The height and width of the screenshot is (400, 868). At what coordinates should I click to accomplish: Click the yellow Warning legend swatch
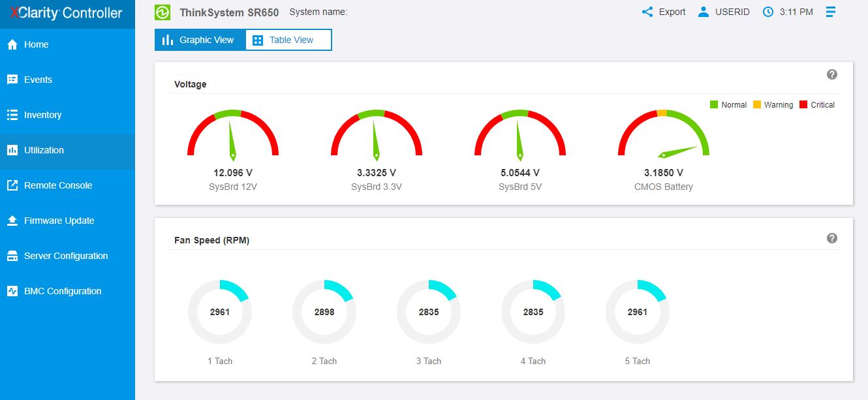pyautogui.click(x=757, y=104)
